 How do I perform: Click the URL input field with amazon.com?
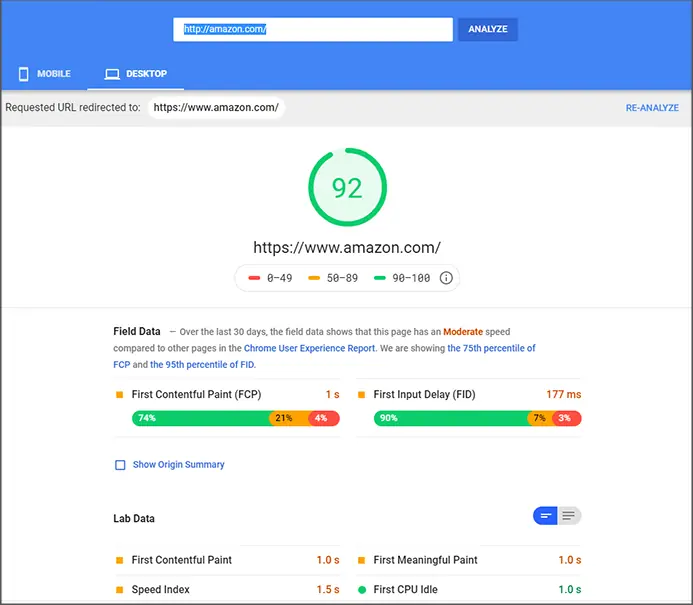click(x=313, y=29)
